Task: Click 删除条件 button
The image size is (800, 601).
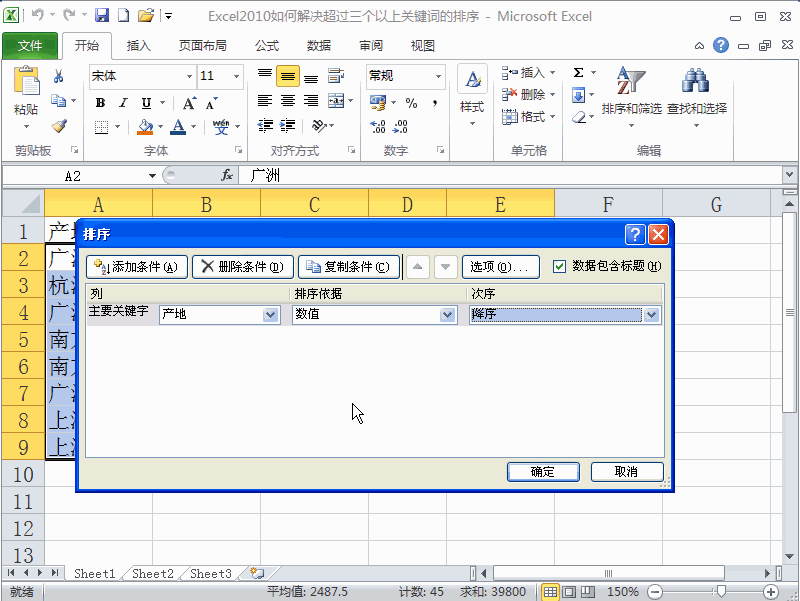Action: [x=243, y=267]
